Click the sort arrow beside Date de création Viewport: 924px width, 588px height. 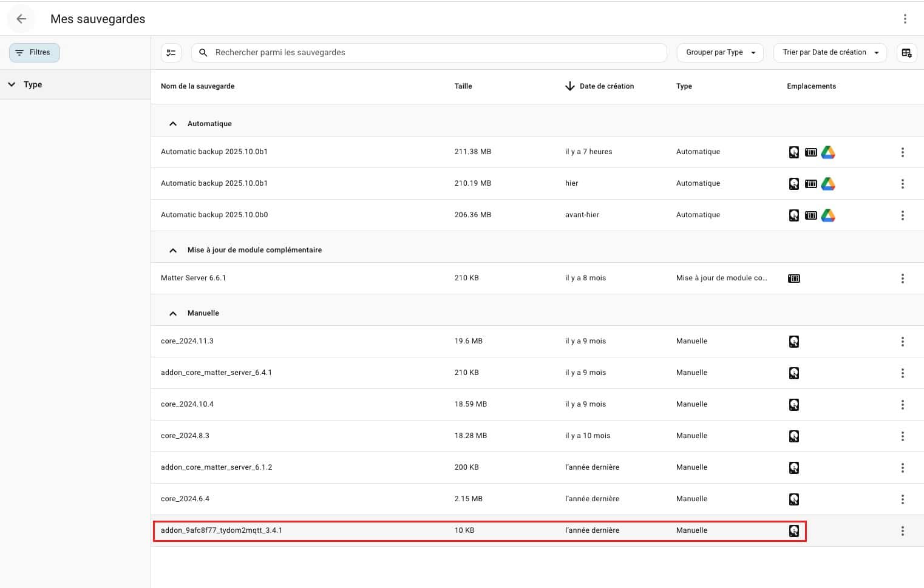pos(569,86)
